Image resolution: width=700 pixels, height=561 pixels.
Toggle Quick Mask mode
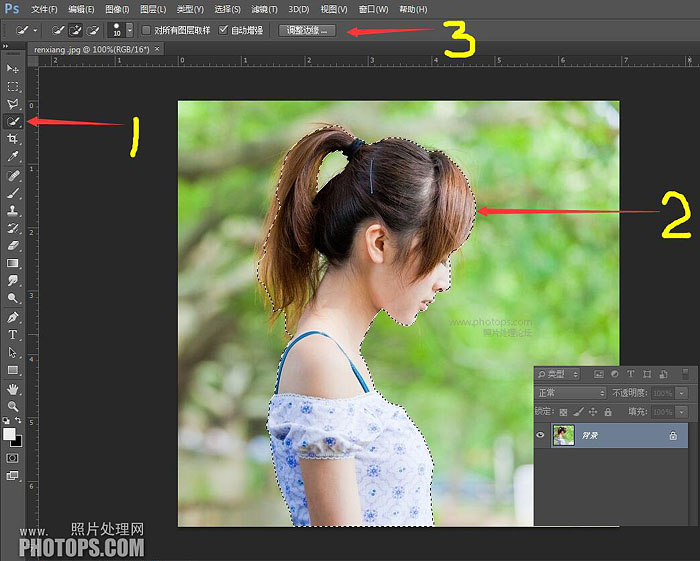coord(12,458)
